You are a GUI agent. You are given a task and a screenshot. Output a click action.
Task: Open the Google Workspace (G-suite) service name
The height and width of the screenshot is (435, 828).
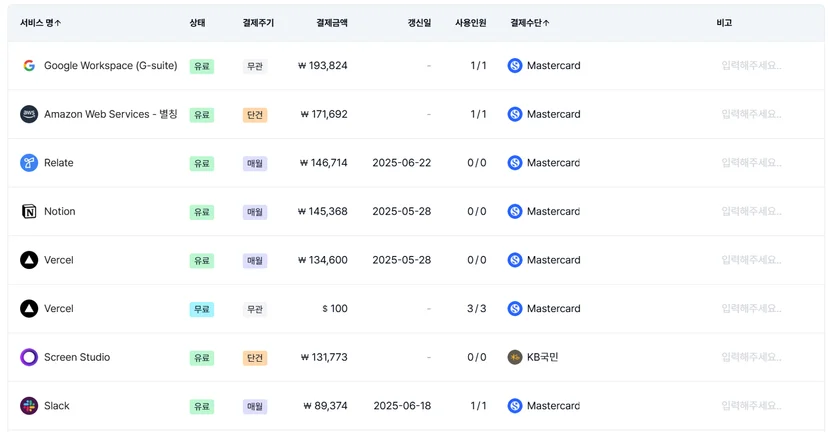[x=110, y=65]
